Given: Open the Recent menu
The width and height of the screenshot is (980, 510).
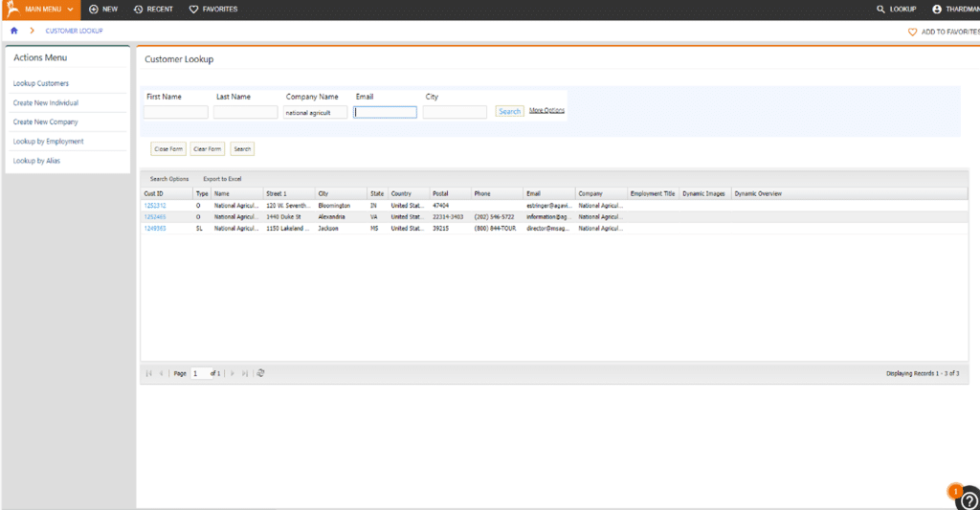Looking at the screenshot, I should tap(153, 9).
